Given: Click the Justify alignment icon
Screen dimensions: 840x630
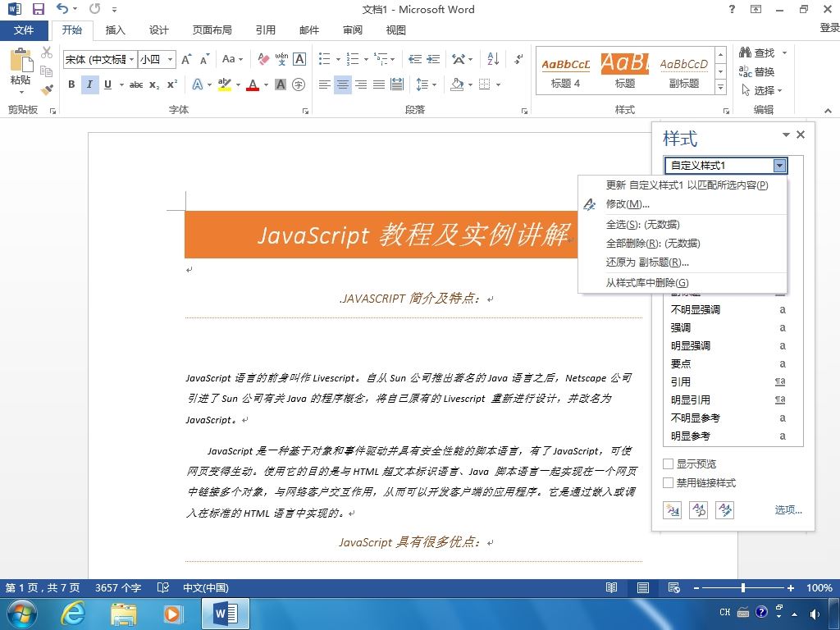Looking at the screenshot, I should (x=379, y=84).
